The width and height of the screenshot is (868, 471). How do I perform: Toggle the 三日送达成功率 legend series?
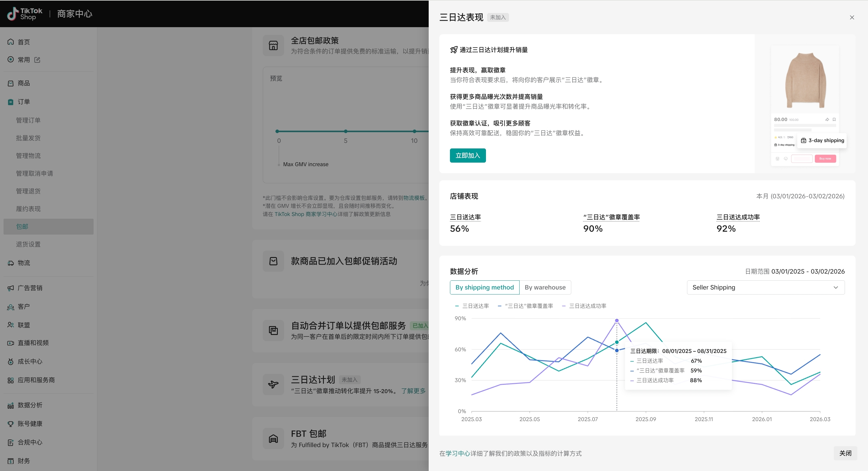coord(587,306)
